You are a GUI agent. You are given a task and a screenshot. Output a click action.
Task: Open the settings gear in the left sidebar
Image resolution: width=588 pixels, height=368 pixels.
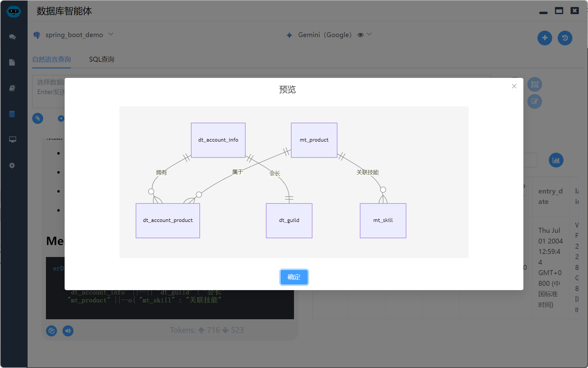click(12, 165)
